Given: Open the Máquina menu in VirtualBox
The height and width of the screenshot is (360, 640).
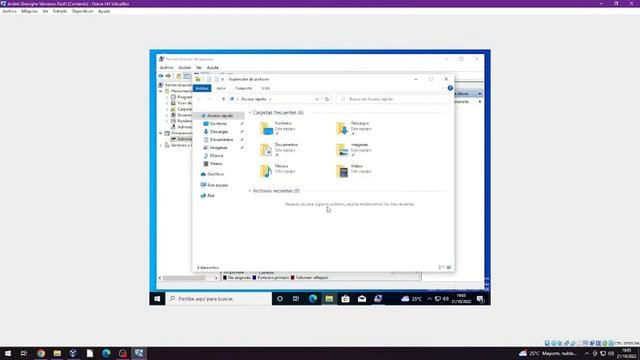Looking at the screenshot, I should coord(29,11).
